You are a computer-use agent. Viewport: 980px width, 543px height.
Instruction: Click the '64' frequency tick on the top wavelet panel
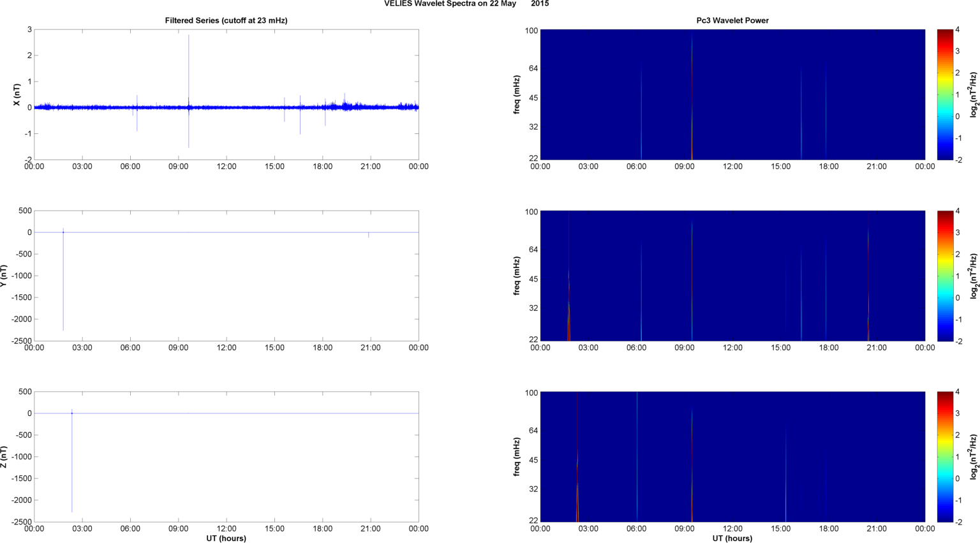point(533,68)
